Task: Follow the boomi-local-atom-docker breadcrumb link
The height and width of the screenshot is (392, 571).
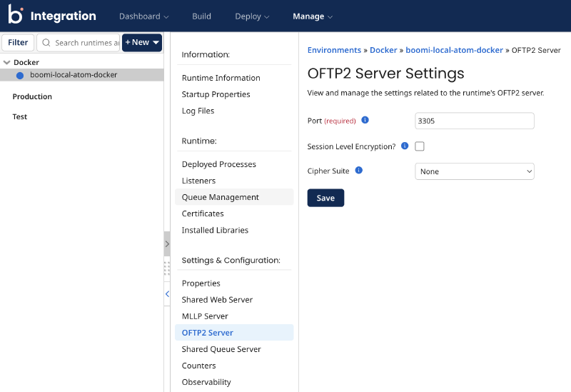Action: click(454, 50)
